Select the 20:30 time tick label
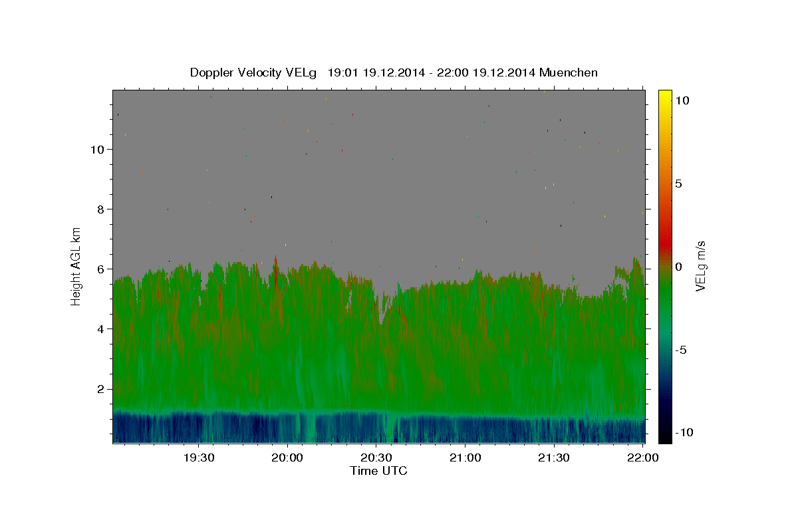 [376, 458]
